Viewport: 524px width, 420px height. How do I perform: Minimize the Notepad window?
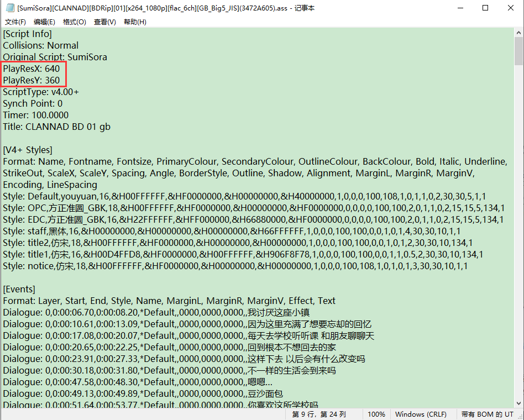460,8
